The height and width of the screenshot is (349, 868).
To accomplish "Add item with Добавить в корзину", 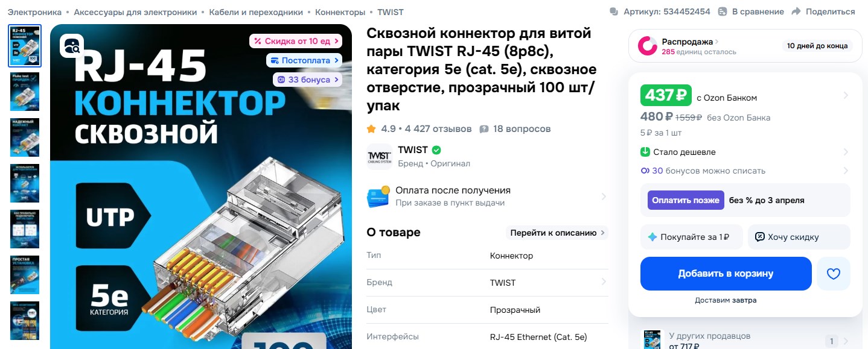I will pyautogui.click(x=726, y=274).
